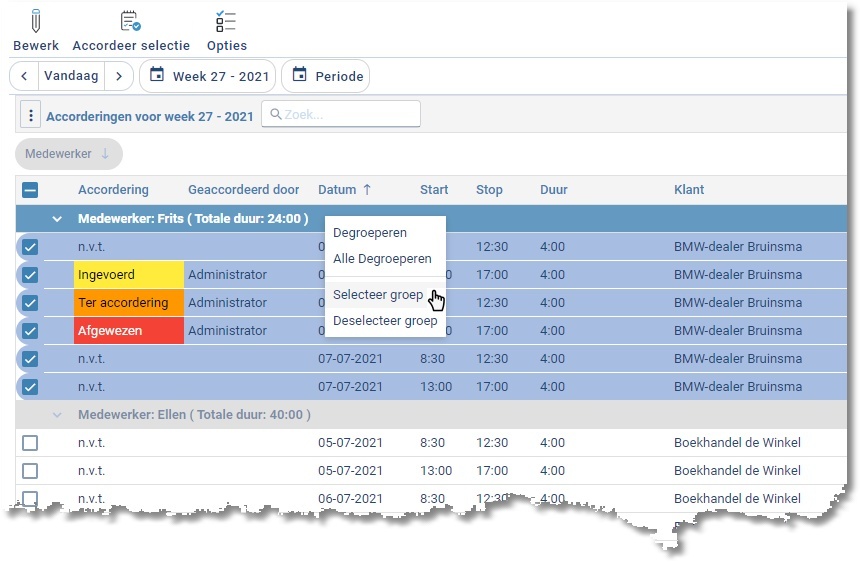Open the three-dot grid menu

coord(30,115)
